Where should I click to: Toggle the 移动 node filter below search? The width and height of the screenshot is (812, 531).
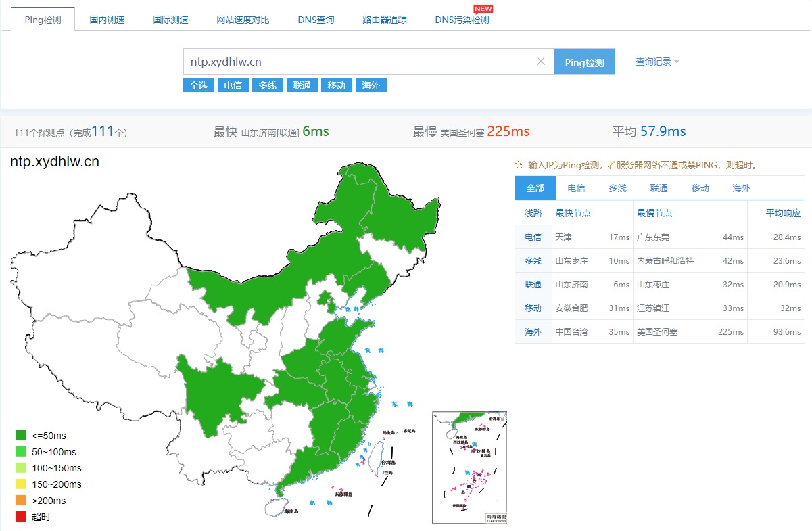[337, 85]
